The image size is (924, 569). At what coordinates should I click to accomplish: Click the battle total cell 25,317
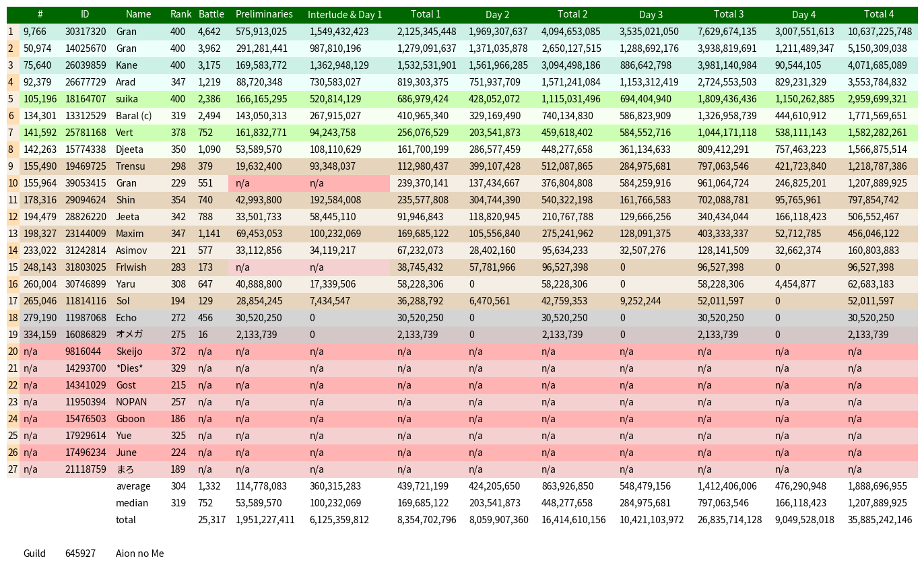click(x=211, y=520)
